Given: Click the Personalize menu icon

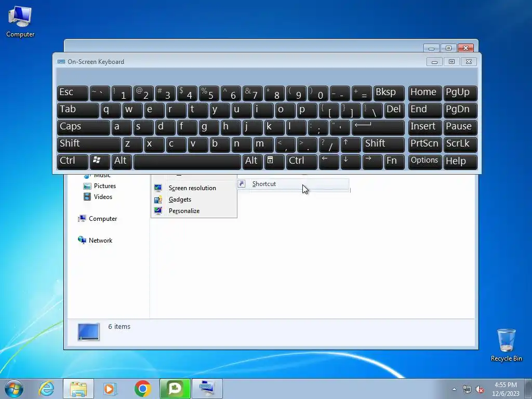Looking at the screenshot, I should coord(158,211).
